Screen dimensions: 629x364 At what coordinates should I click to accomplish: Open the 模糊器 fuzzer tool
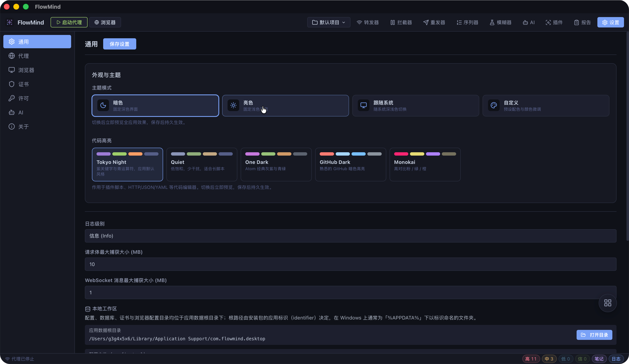(x=500, y=22)
